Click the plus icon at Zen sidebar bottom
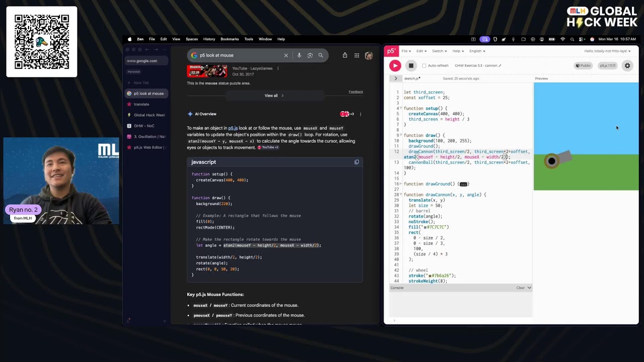This screenshot has width=644, height=362. [x=164, y=321]
